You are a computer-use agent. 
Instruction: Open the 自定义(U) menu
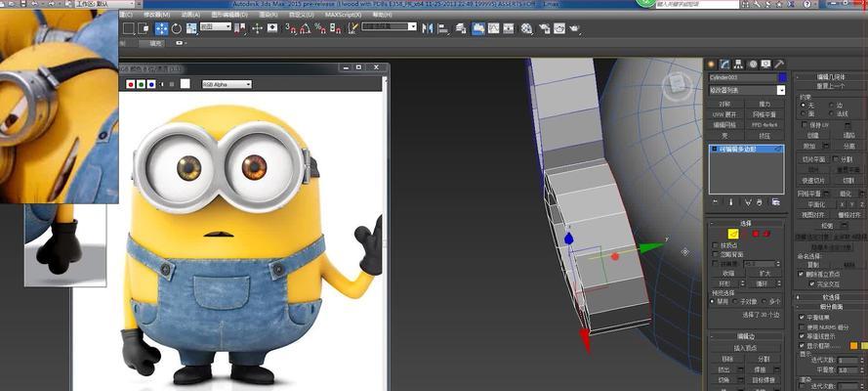coord(303,15)
